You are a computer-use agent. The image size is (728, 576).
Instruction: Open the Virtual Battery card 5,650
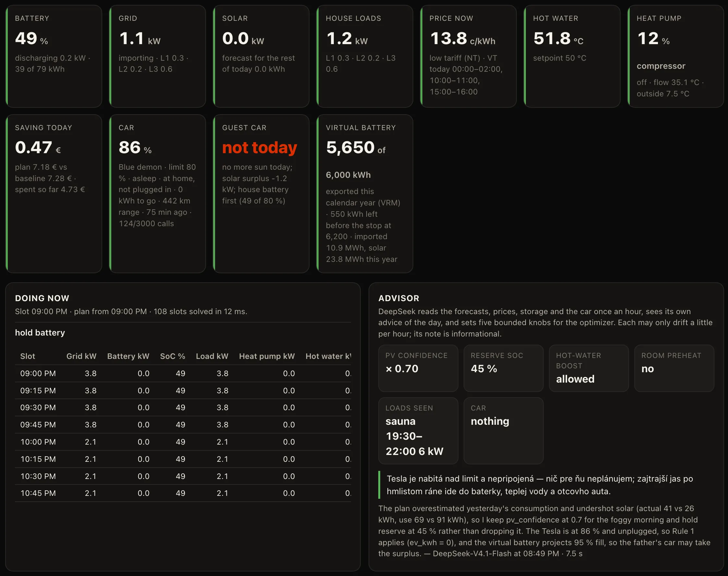click(x=365, y=194)
